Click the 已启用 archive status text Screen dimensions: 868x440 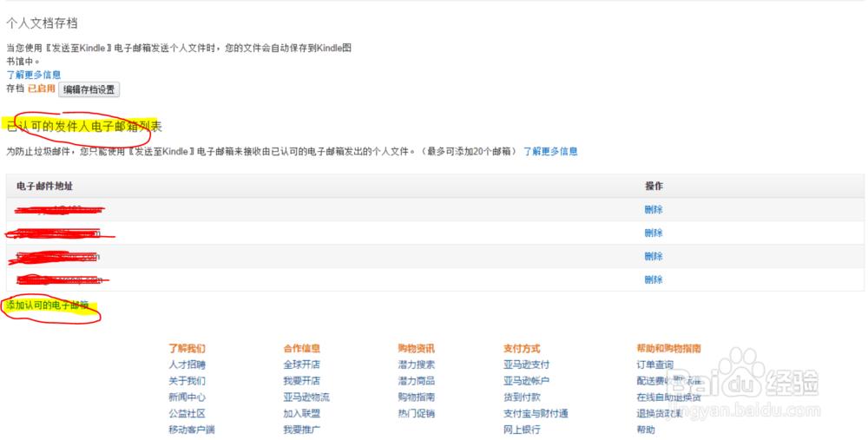42,89
